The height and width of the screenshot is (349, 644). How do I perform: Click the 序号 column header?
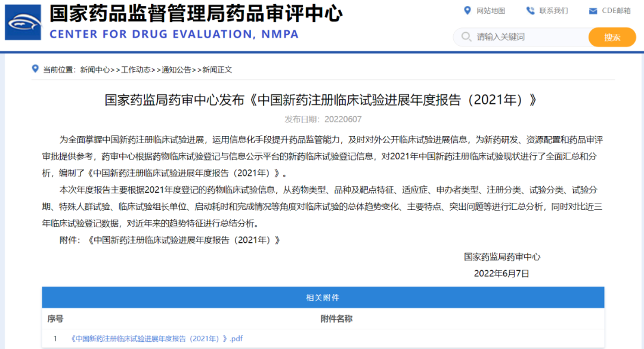pyautogui.click(x=55, y=319)
